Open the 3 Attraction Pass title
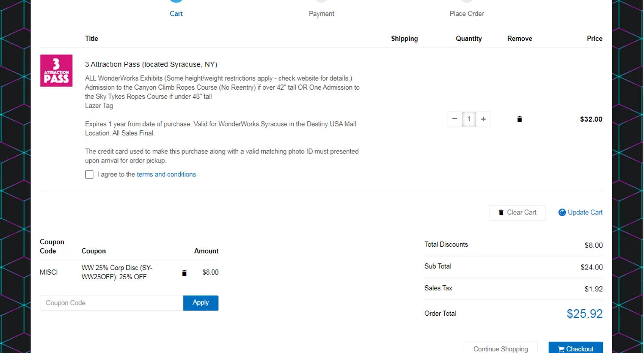 coord(151,64)
